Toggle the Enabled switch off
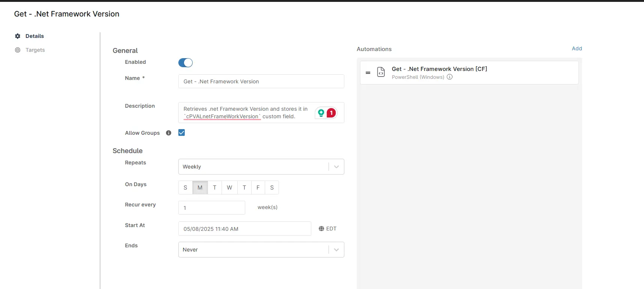 point(186,63)
